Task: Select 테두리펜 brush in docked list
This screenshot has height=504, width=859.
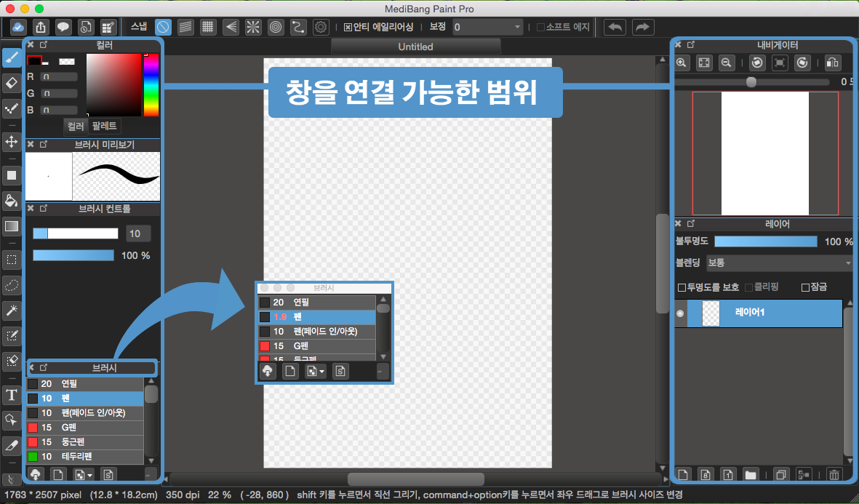Action: (85, 456)
